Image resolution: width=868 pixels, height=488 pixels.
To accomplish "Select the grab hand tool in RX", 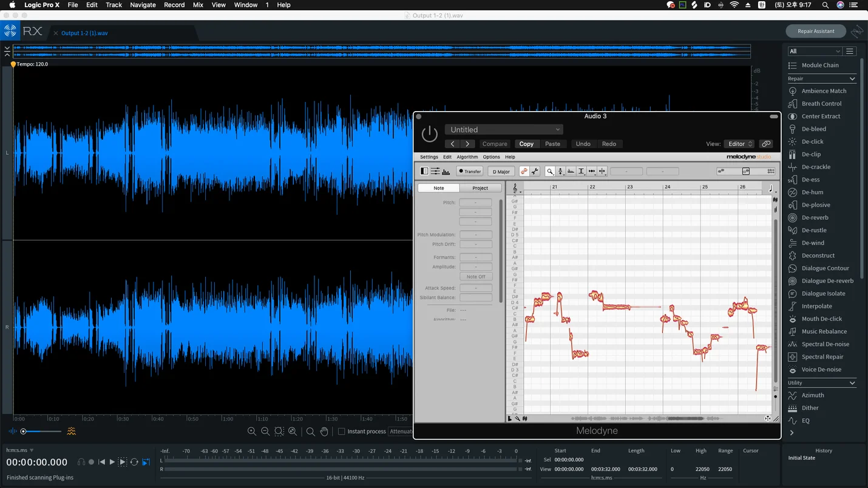I will (324, 432).
